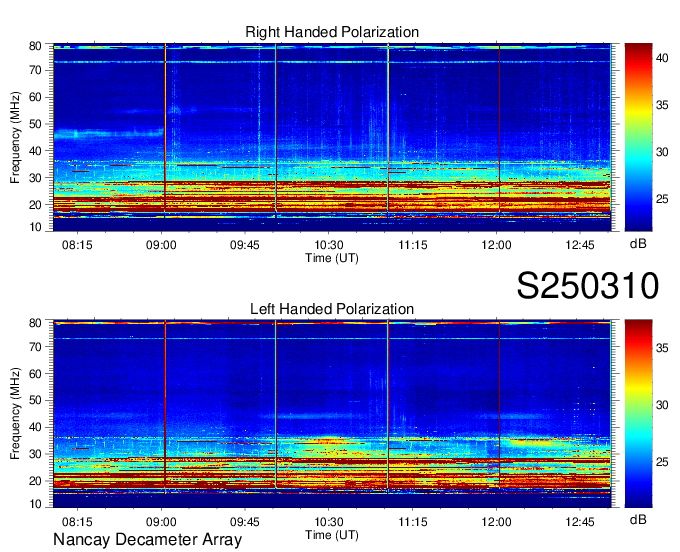This screenshot has width=680, height=552.
Task: Click the 70 MHz tick of the Left Handed plot
Action: pos(35,347)
